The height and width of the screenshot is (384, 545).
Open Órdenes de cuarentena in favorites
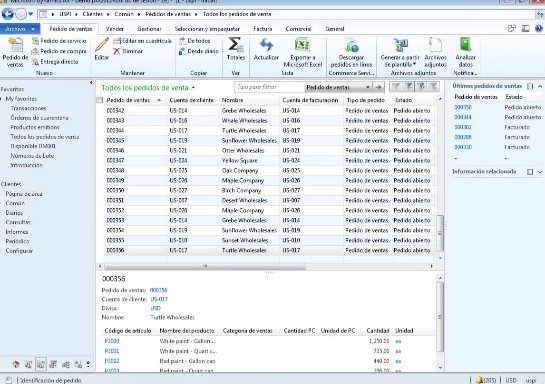tap(39, 118)
